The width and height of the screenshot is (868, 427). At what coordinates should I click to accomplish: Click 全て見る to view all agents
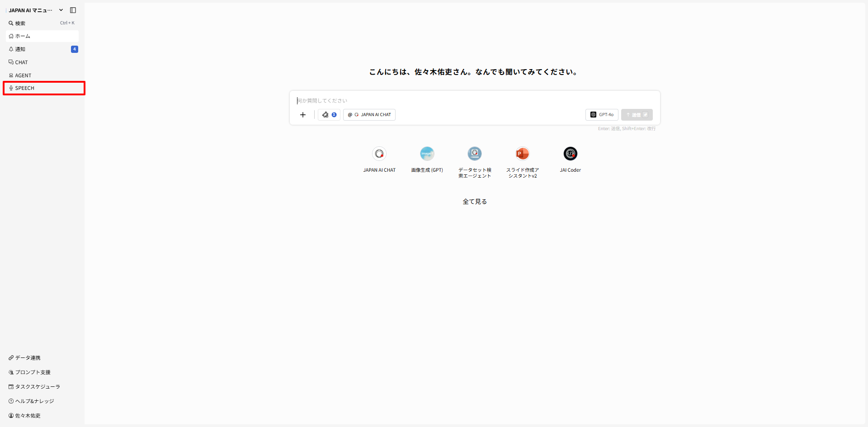(x=474, y=202)
